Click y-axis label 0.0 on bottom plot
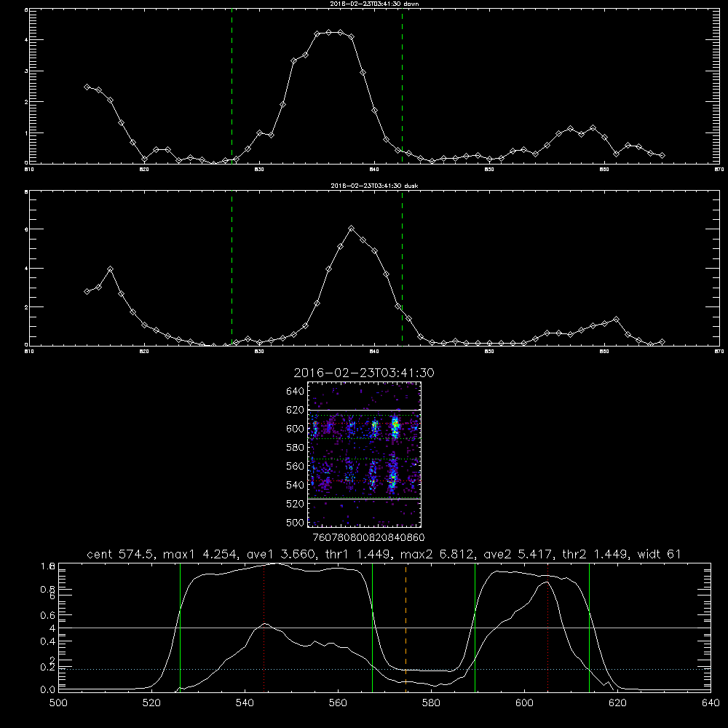Viewport: 728px width, 728px height. pos(48,690)
